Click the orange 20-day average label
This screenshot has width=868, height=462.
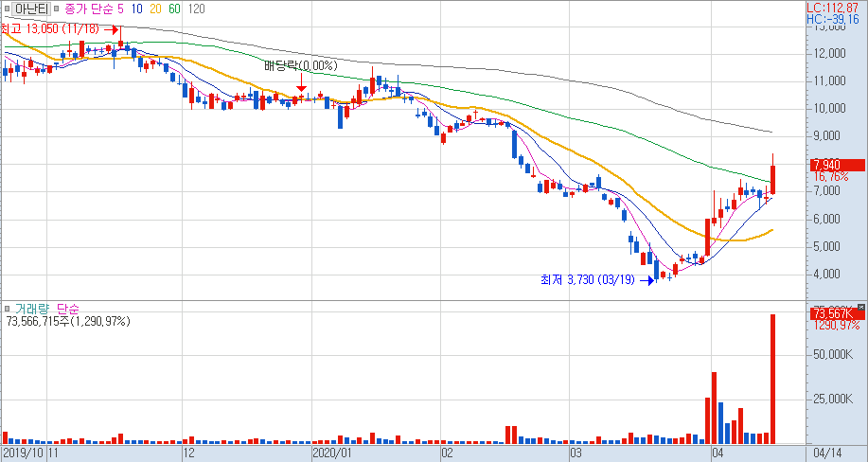click(x=155, y=9)
